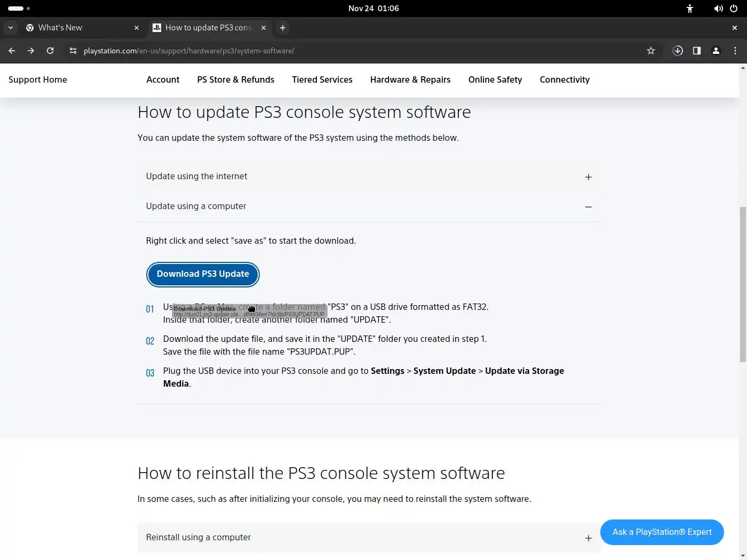This screenshot has width=747, height=560.
Task: Click the Download PS3 Update button
Action: coord(203,274)
